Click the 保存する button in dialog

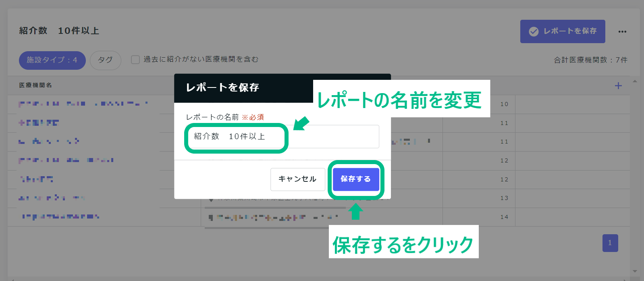(356, 179)
